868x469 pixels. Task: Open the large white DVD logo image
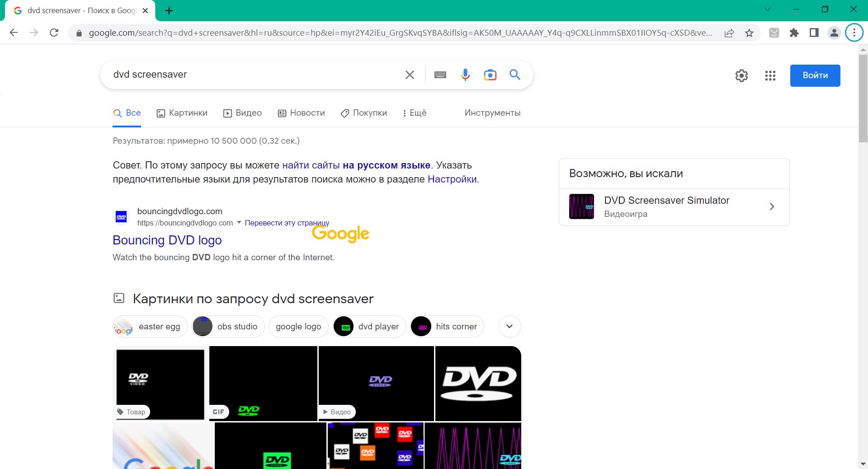(x=478, y=384)
